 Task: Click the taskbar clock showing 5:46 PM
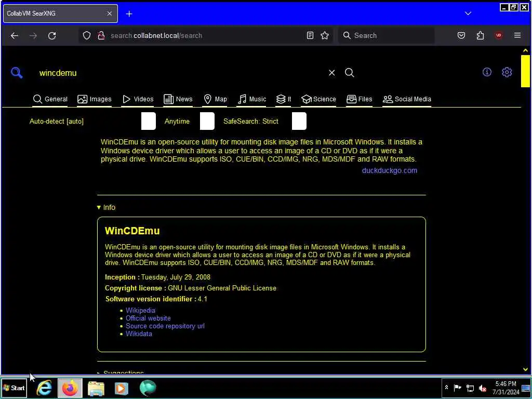pyautogui.click(x=506, y=388)
